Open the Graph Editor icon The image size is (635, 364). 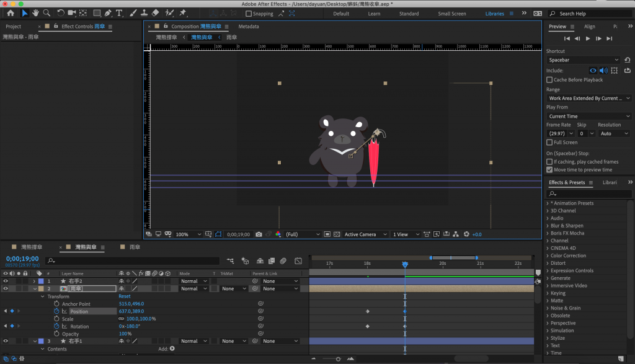298,261
